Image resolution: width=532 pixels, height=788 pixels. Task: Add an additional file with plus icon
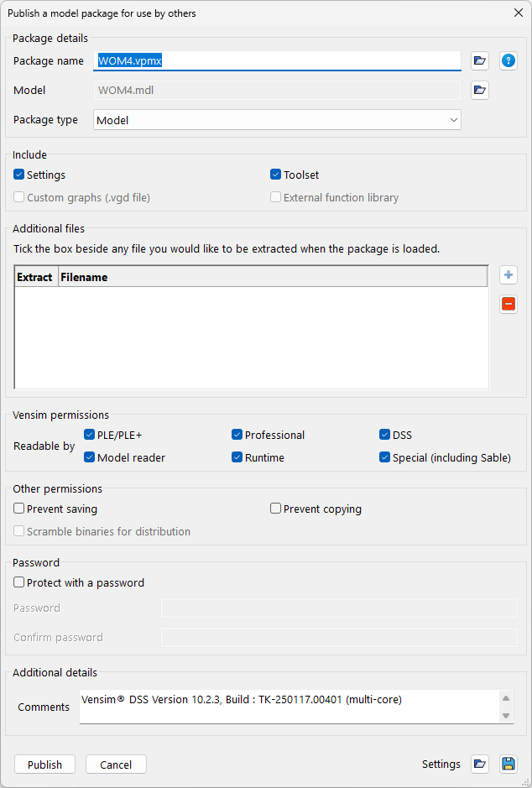coord(509,275)
